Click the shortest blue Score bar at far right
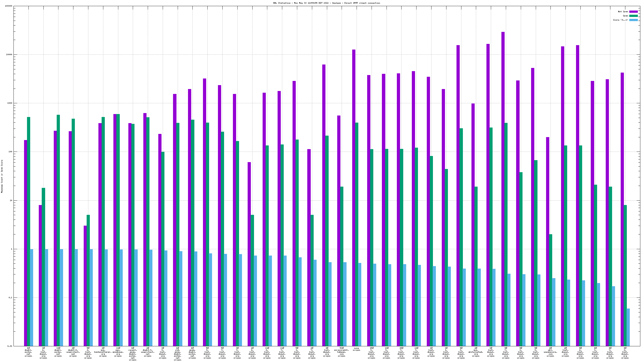This screenshot has height=362, width=644. click(x=628, y=327)
